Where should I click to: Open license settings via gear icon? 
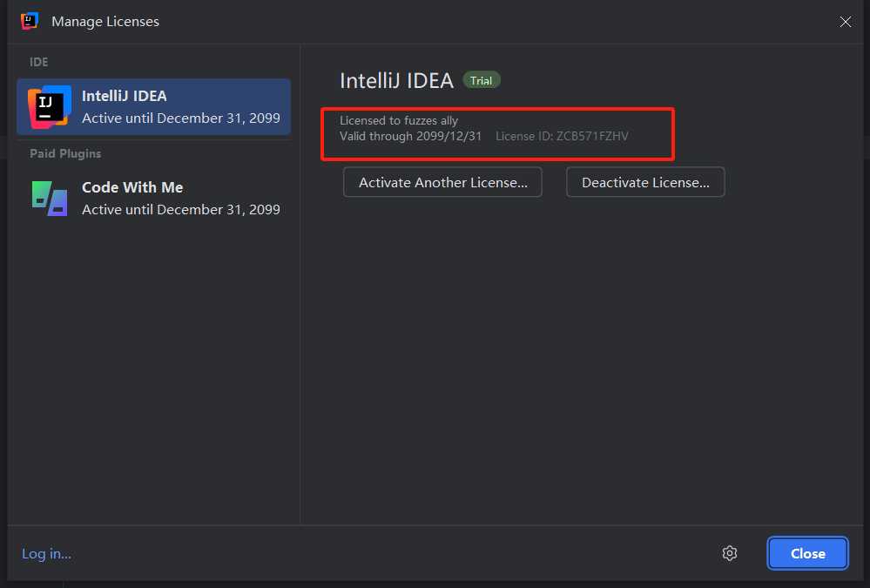[730, 553]
